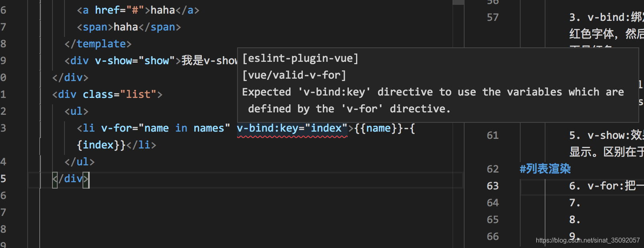644x248 pixels.
Task: Click line number 65 in the right pane gutter
Action: tap(493, 220)
